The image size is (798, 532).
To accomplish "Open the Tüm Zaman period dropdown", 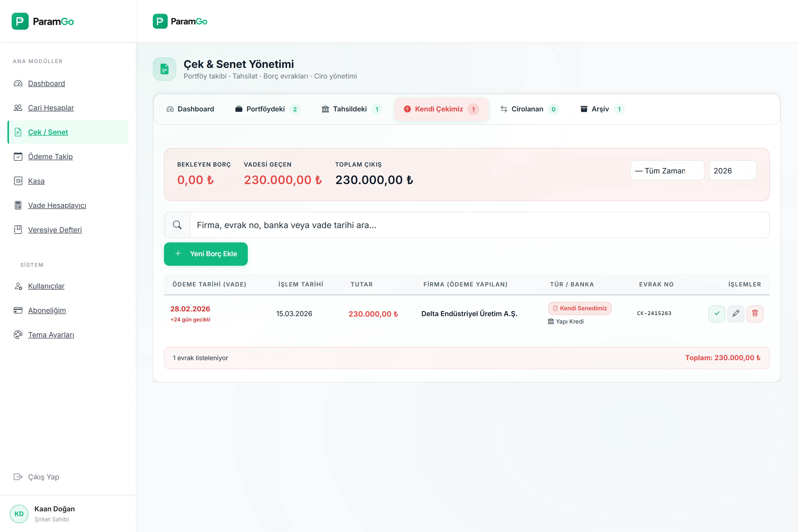I will click(x=667, y=171).
